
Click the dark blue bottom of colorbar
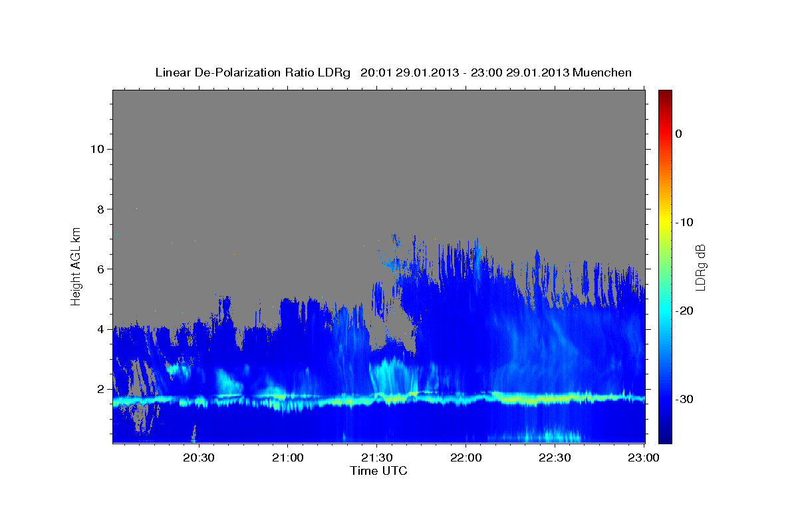pos(665,437)
